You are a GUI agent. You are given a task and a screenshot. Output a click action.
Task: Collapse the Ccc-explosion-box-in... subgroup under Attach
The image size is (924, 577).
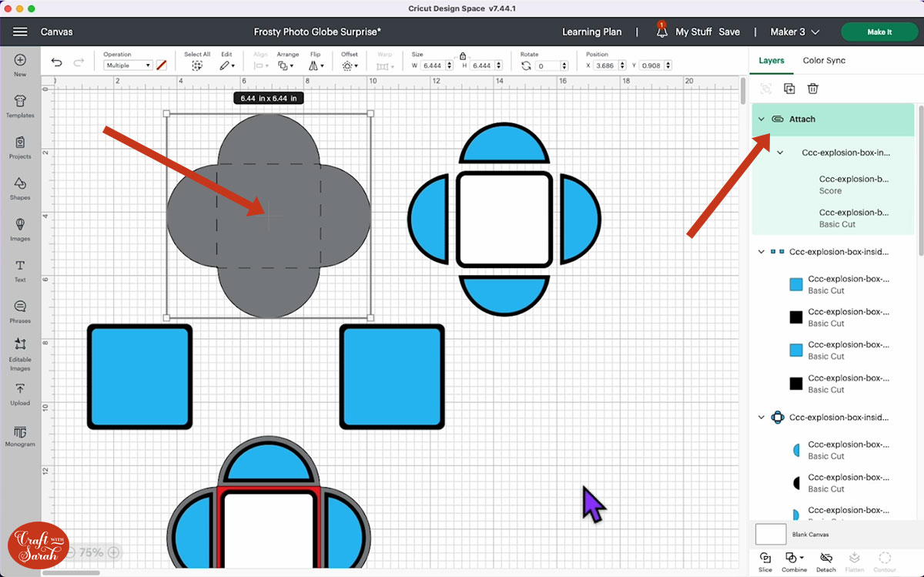pyautogui.click(x=780, y=153)
